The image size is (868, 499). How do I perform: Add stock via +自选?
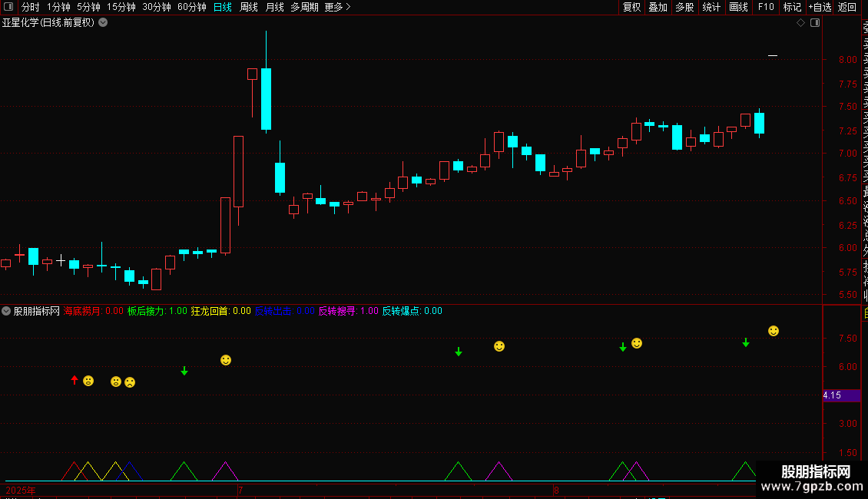point(820,7)
